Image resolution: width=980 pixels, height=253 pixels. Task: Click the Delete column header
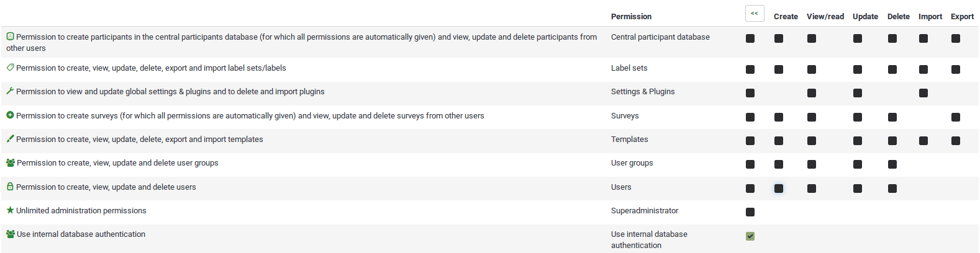(898, 17)
